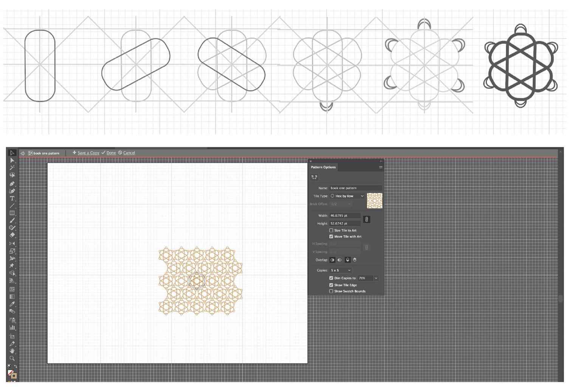The width and height of the screenshot is (580, 392).
Task: Select the Zoom magnifier tool
Action: click(x=12, y=358)
